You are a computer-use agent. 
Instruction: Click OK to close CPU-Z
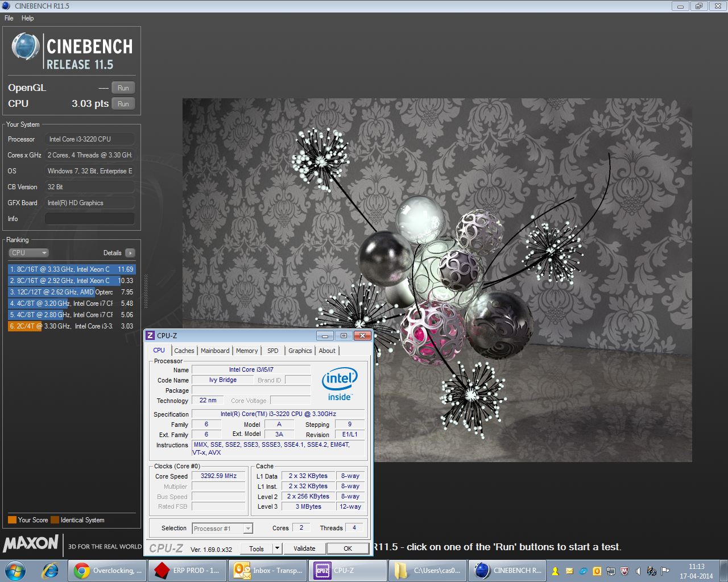348,548
